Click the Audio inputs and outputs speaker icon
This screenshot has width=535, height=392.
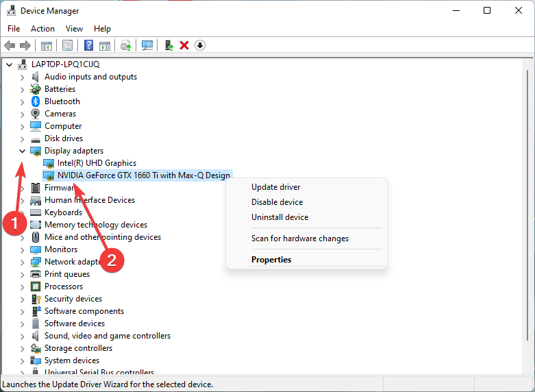pos(35,77)
